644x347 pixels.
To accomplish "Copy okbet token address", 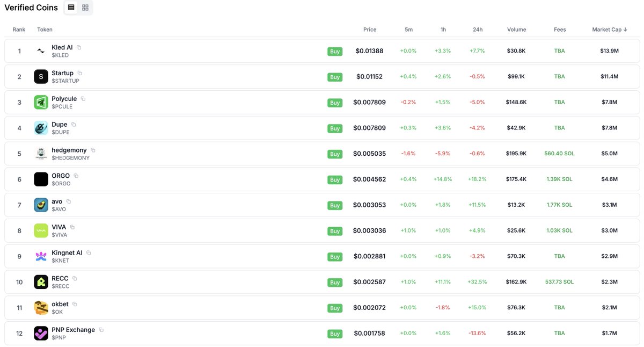I will [x=75, y=304].
